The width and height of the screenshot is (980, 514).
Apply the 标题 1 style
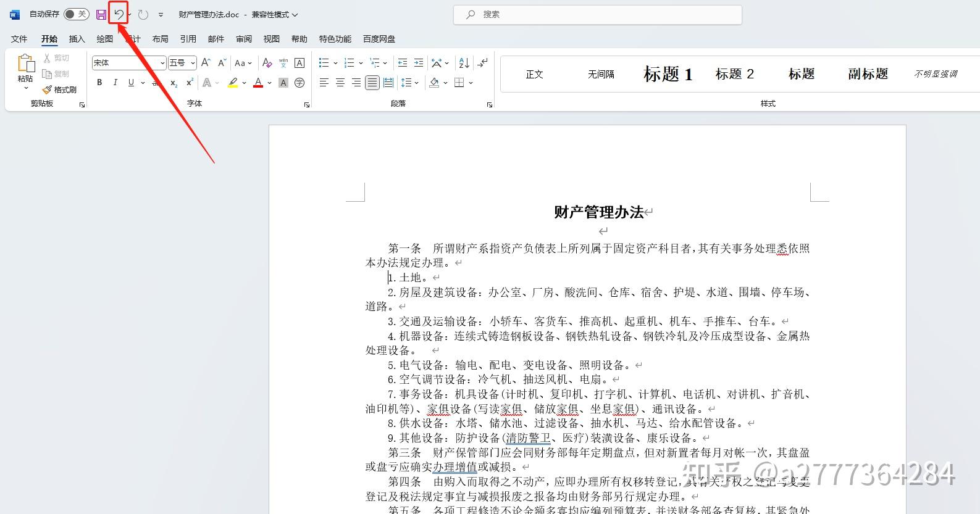tap(668, 74)
